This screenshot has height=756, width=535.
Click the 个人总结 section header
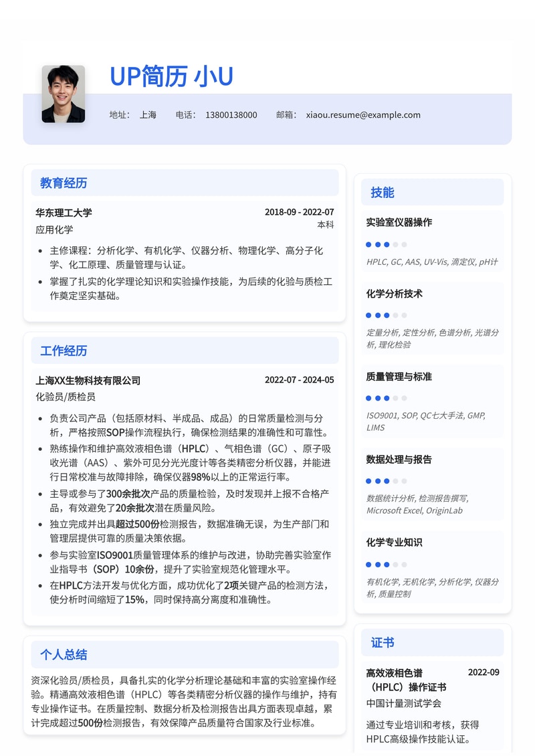pos(63,654)
